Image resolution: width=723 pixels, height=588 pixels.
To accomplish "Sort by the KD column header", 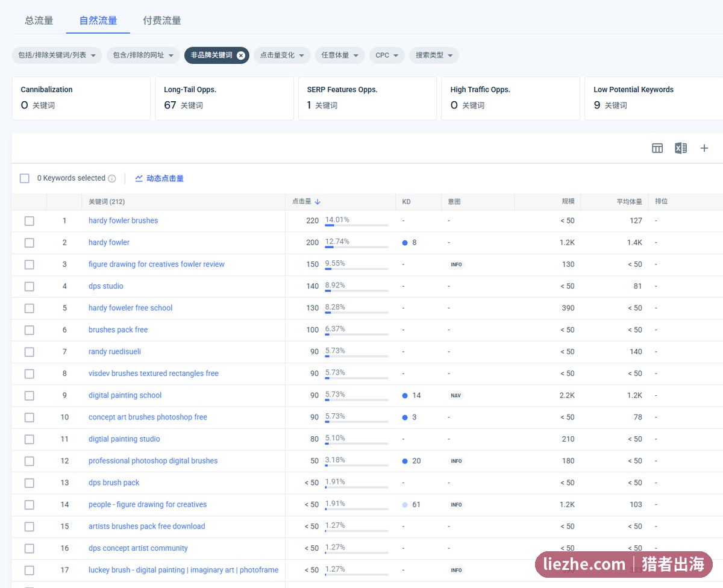I will (x=406, y=202).
